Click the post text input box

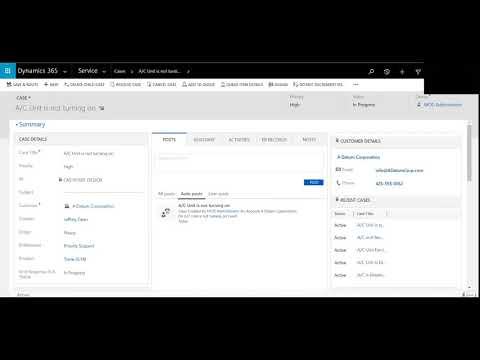[x=240, y=161]
